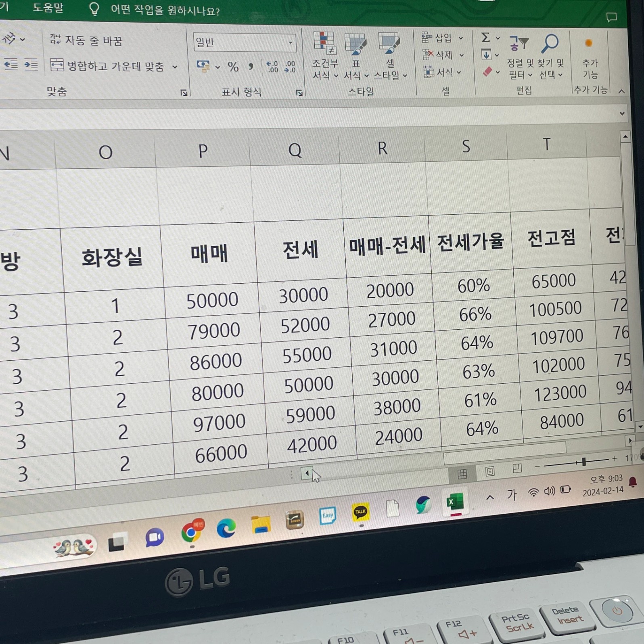Apply comma style format
This screenshot has height=644, width=644.
click(251, 67)
